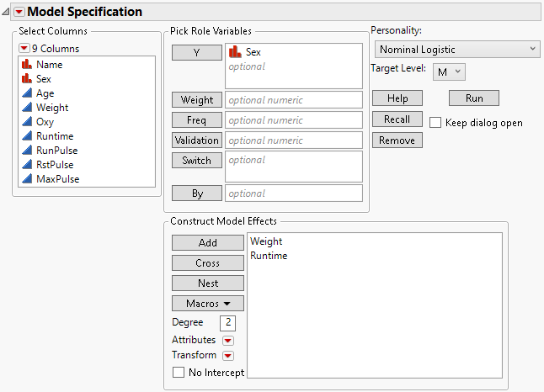The image size is (544, 392).
Task: Open the Personality dropdown showing Nominal Logistic
Action: tap(455, 50)
